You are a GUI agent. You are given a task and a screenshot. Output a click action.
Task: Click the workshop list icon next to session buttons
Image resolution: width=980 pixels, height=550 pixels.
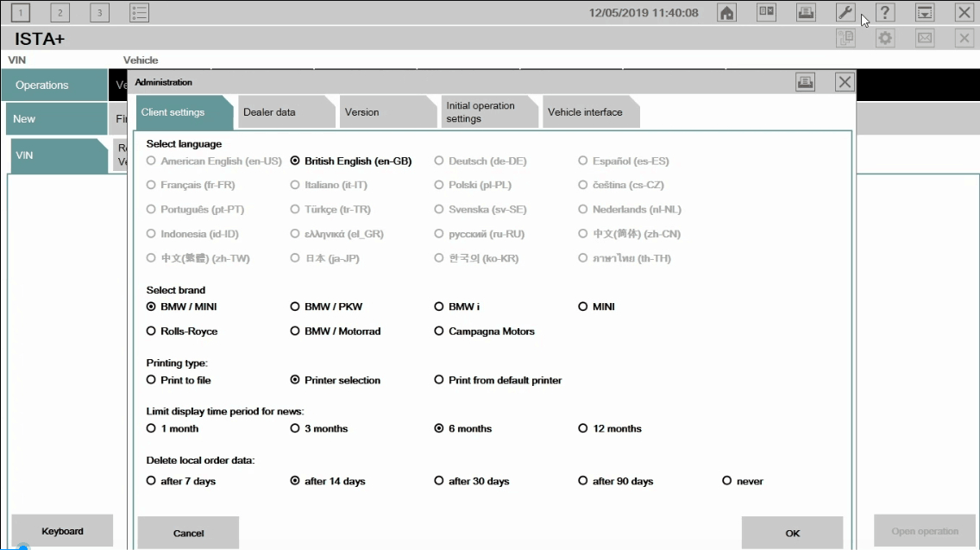[x=139, y=12]
